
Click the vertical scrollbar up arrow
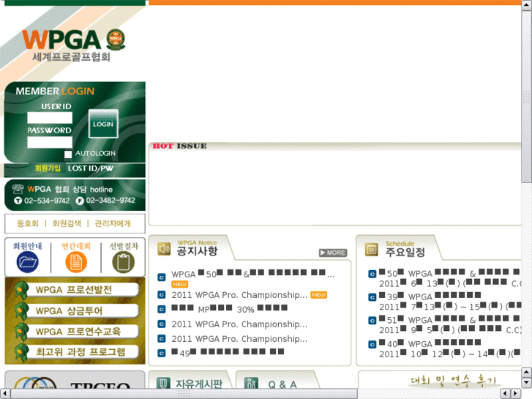point(527,5)
